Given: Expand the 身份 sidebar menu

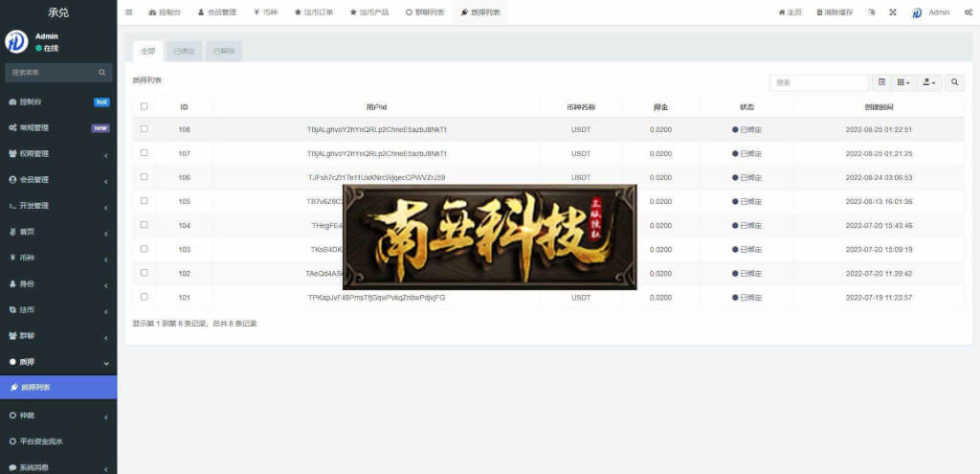Looking at the screenshot, I should tap(58, 283).
